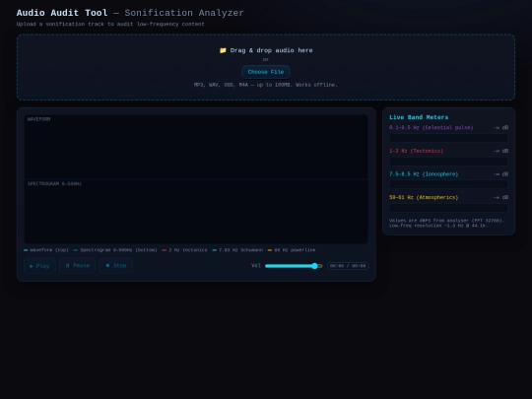Click the folder icon in drop zone
The image size is (532, 399).
(x=223, y=50)
